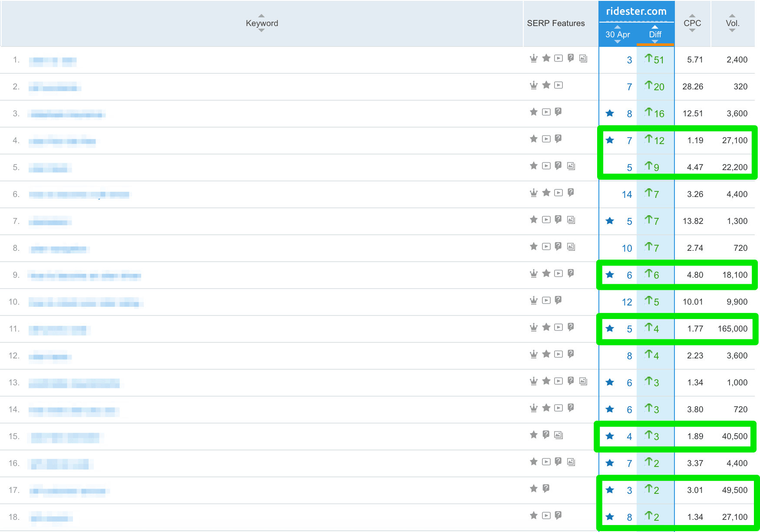Sort the table by Keyword column
The height and width of the screenshot is (532, 760).
pyautogui.click(x=261, y=23)
